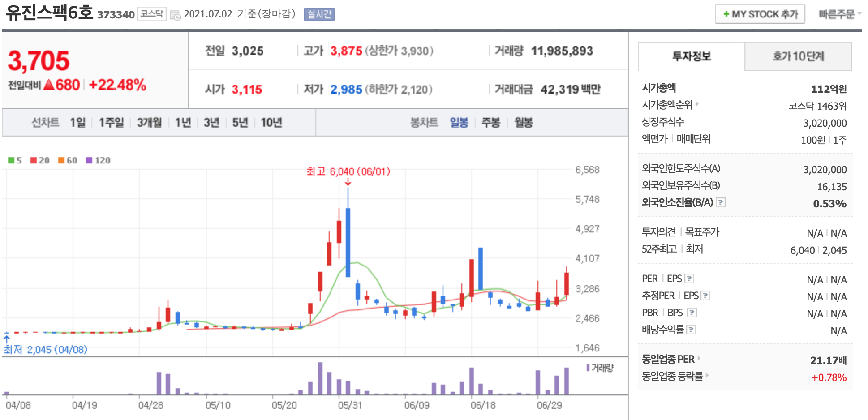Click the 실시간 badge
868x420 pixels.
pyautogui.click(x=319, y=14)
